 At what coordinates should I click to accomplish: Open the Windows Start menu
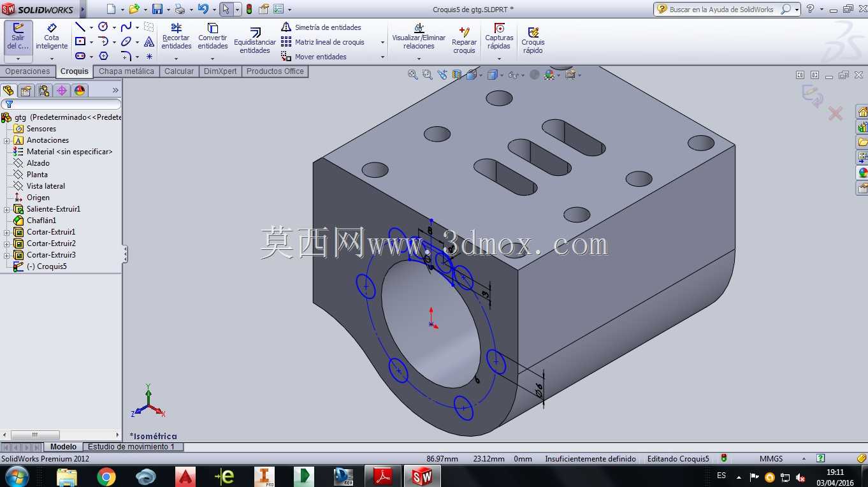[16, 476]
